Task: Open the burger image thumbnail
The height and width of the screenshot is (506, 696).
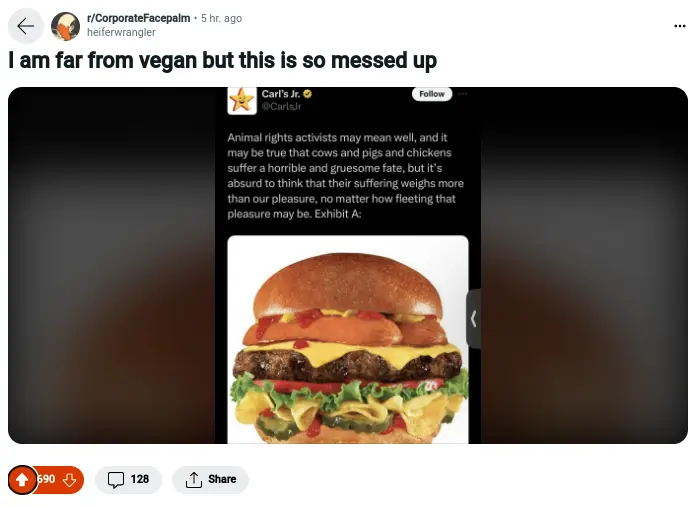Action: [348, 340]
